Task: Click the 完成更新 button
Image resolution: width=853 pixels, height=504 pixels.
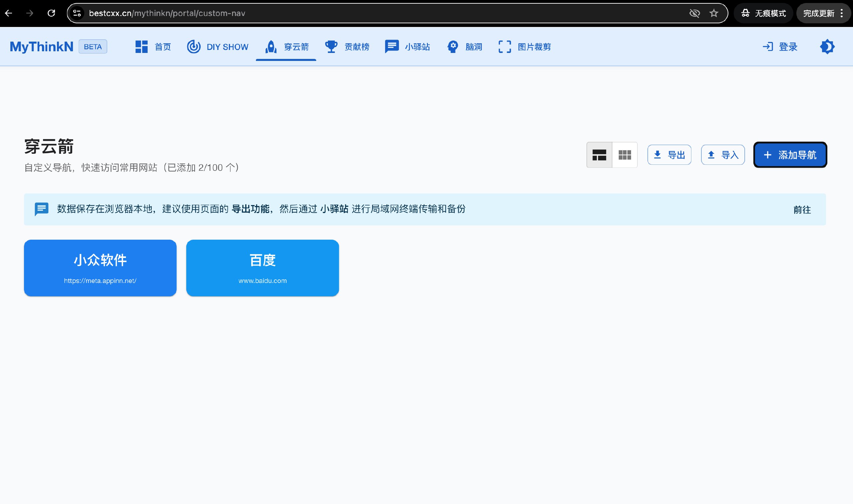Action: (x=818, y=13)
